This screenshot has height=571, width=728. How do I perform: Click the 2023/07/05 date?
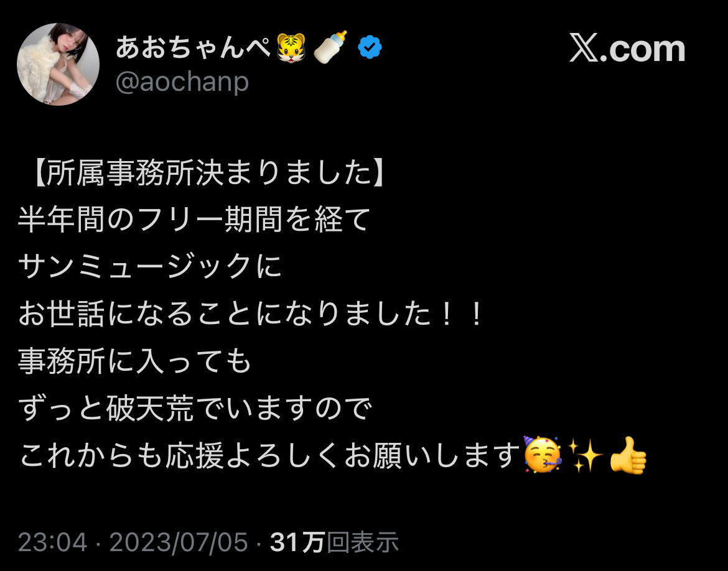[179, 542]
